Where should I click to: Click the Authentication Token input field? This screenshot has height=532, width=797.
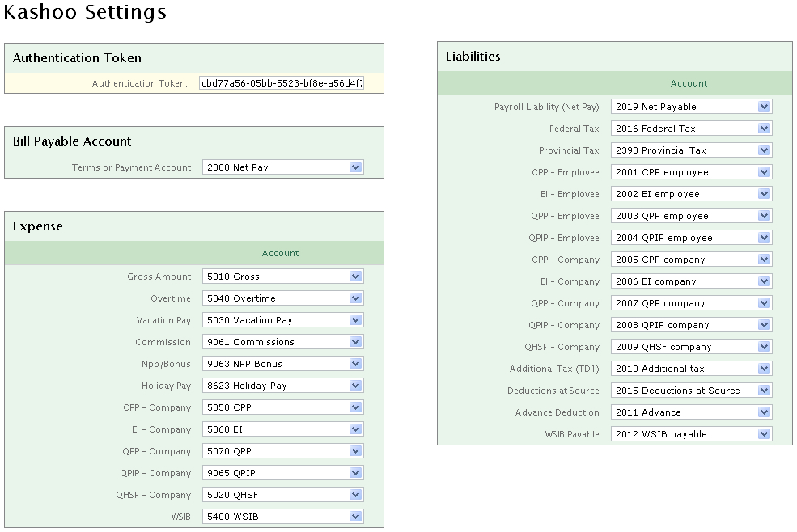pos(282,83)
